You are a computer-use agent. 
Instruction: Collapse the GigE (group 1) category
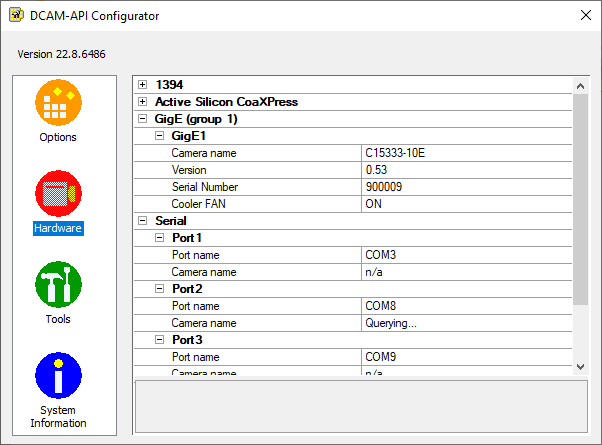pos(143,119)
